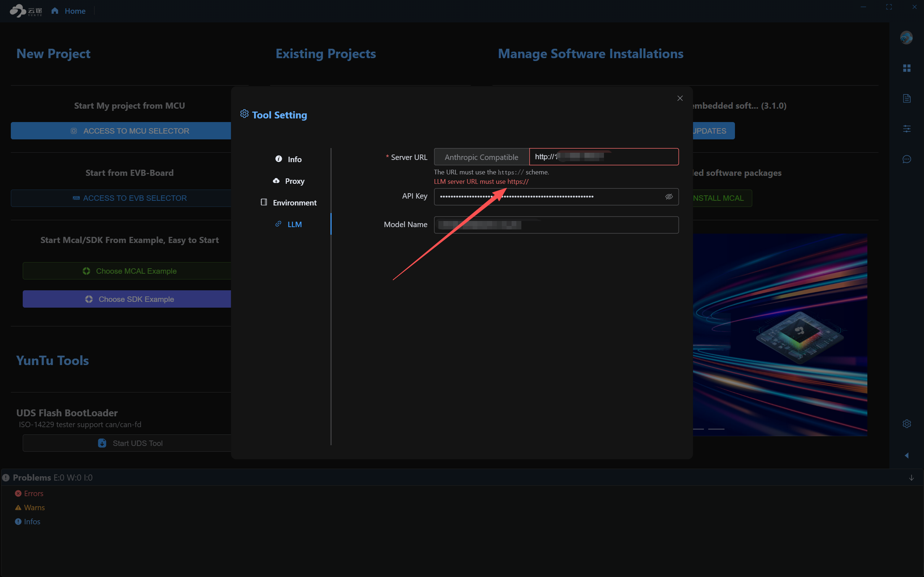Click the API Key password field
The width and height of the screenshot is (924, 577).
pyautogui.click(x=556, y=196)
